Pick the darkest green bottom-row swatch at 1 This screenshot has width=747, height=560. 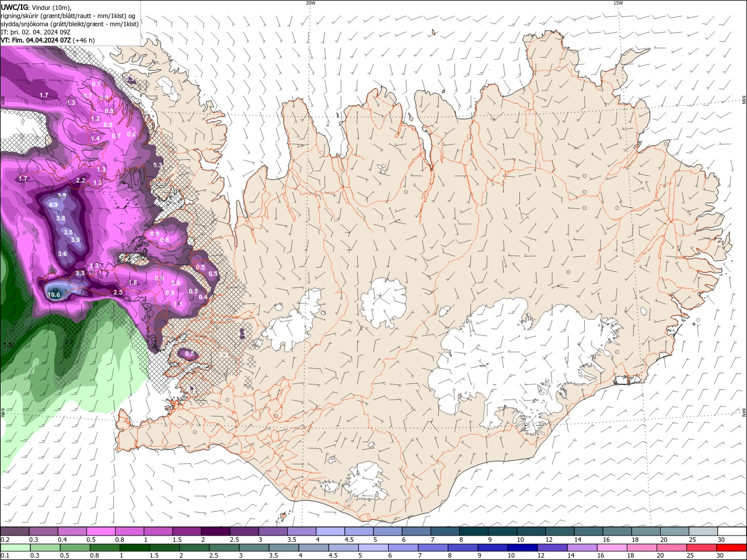pyautogui.click(x=134, y=548)
